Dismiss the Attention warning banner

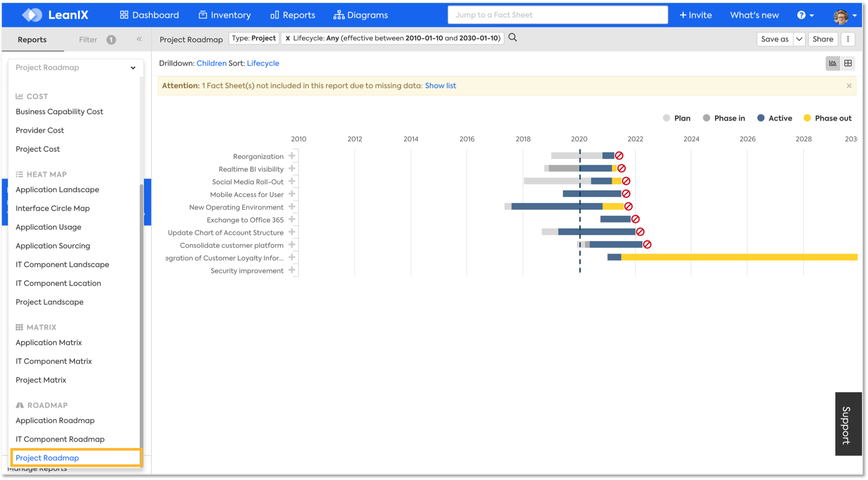(x=849, y=86)
